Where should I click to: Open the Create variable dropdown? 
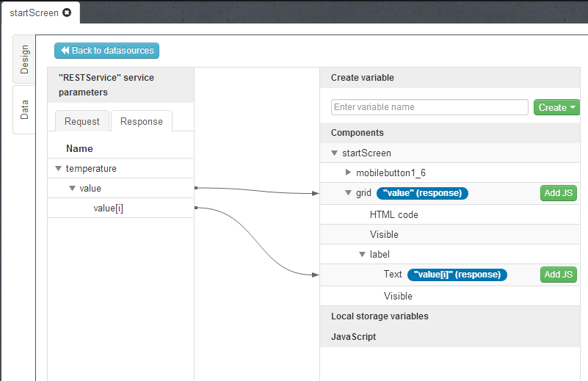point(556,107)
